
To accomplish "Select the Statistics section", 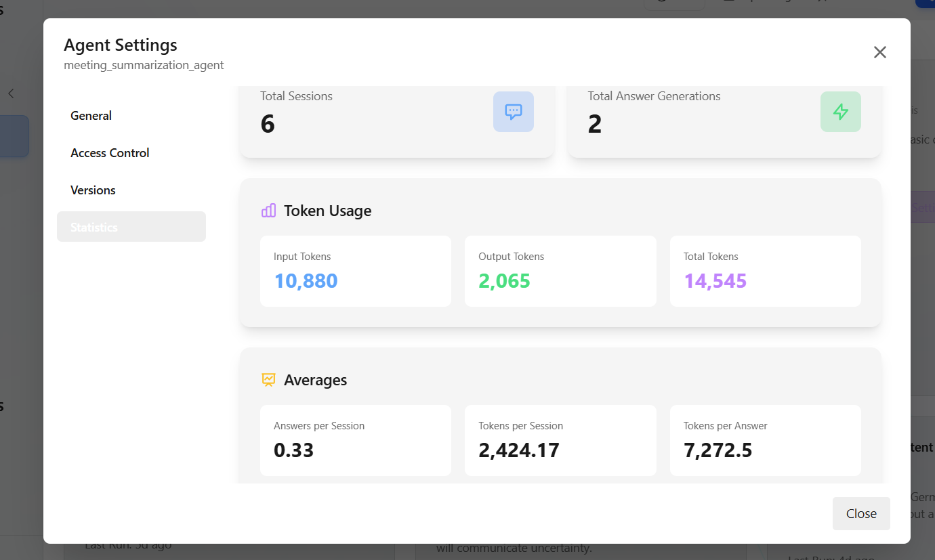I will 93,226.
